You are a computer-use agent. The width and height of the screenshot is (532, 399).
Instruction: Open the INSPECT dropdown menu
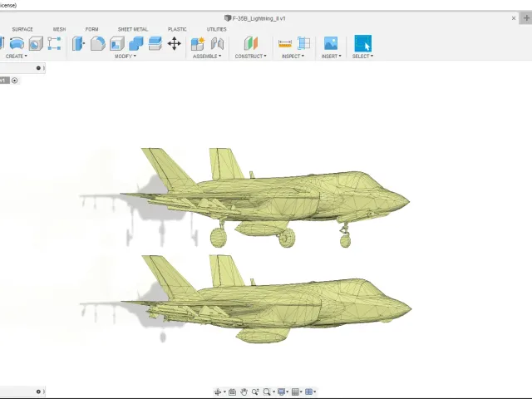point(293,56)
